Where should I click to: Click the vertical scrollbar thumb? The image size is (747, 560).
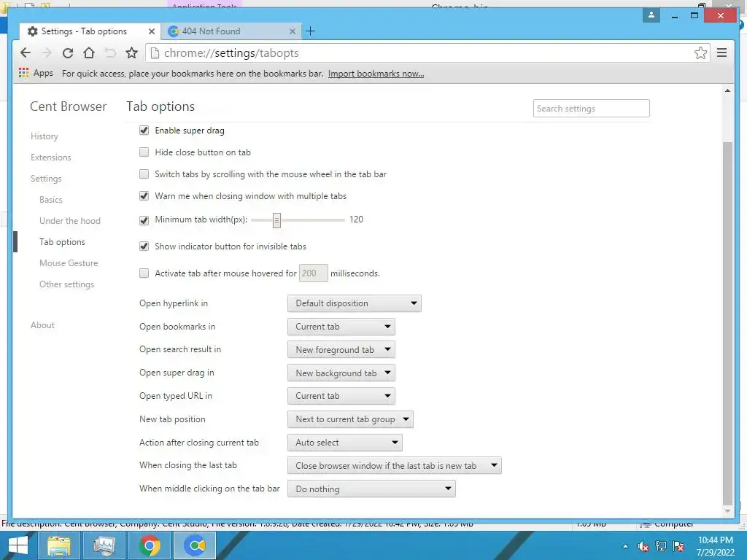(x=727, y=323)
